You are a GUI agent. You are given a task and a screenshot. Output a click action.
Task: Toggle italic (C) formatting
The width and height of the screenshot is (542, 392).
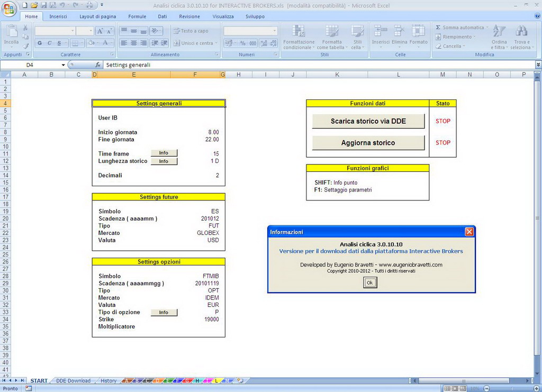(x=49, y=43)
